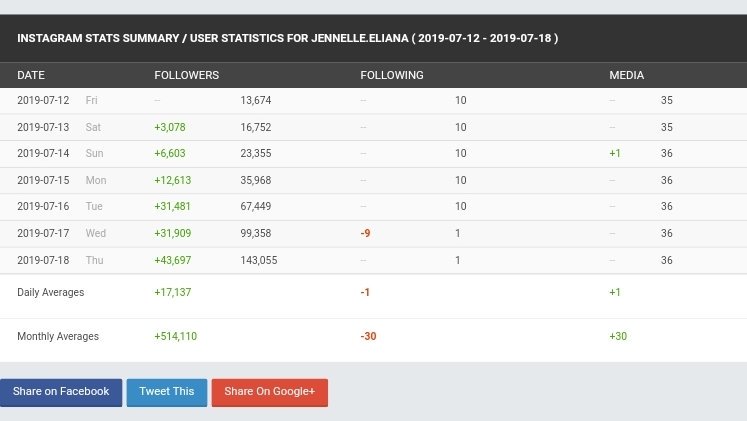Click the +30 monthly media average
Screen dimensions: 747x421
pos(618,336)
